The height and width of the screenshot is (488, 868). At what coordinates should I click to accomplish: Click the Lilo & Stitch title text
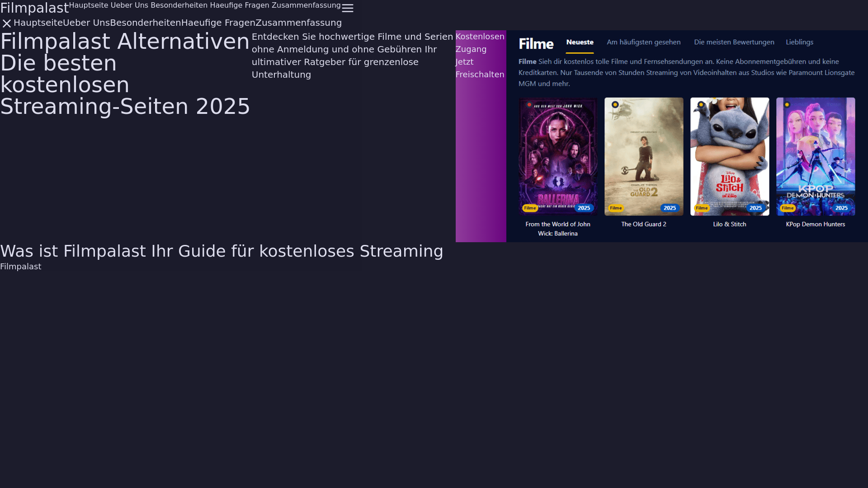730,225
